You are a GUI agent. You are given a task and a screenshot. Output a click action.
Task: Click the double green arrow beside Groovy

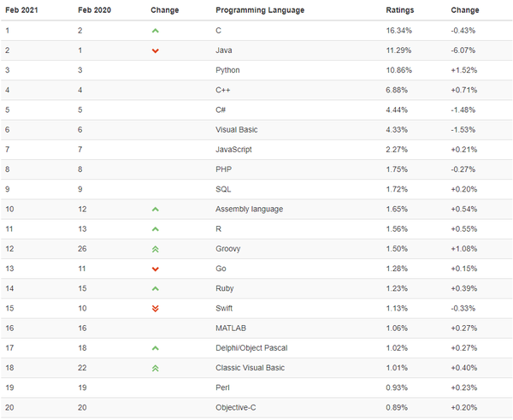pos(155,249)
